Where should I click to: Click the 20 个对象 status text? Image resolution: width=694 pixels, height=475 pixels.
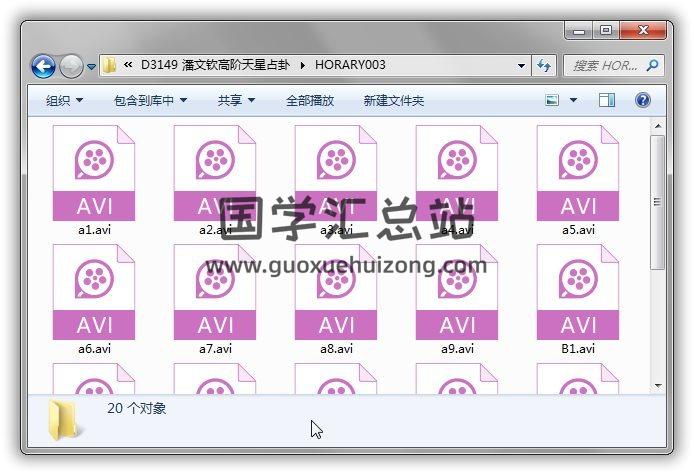[x=137, y=408]
